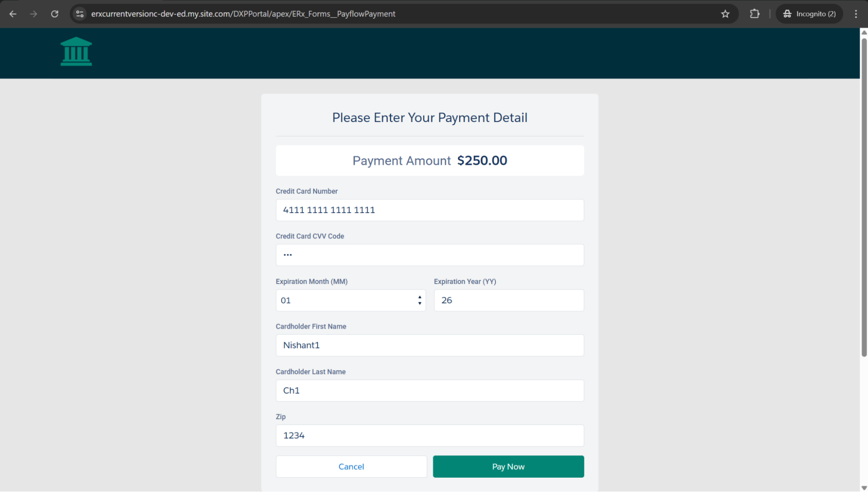Click the Incognito (2) profile indicator
This screenshot has height=492, width=868.
click(x=809, y=14)
